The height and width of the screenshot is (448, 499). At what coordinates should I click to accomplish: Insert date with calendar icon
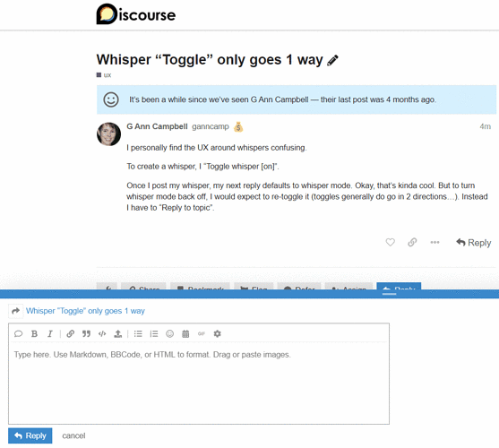tap(185, 334)
